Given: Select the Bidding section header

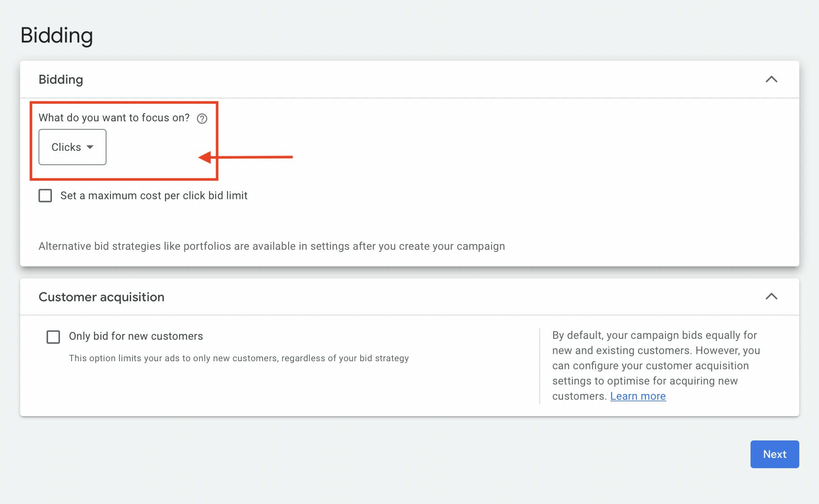Looking at the screenshot, I should pyautogui.click(x=61, y=79).
